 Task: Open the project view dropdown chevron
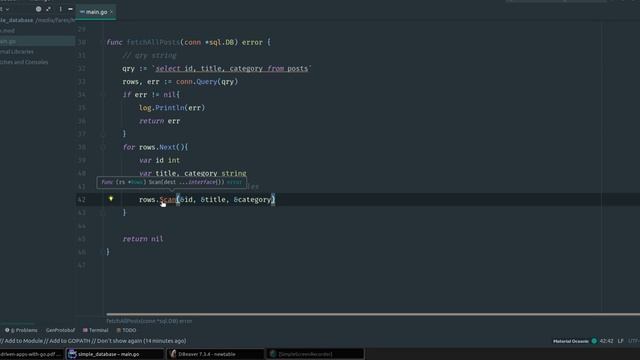pyautogui.click(x=7, y=9)
